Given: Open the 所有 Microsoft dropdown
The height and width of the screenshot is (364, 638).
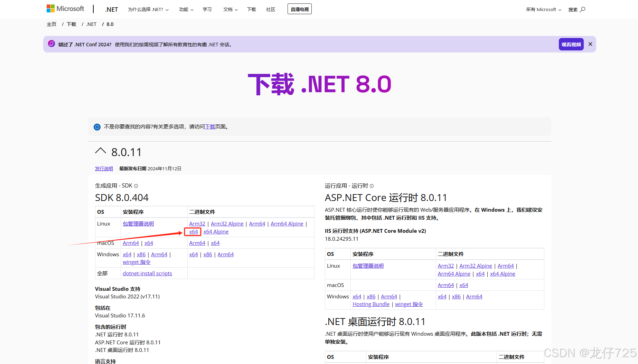Looking at the screenshot, I should point(544,9).
